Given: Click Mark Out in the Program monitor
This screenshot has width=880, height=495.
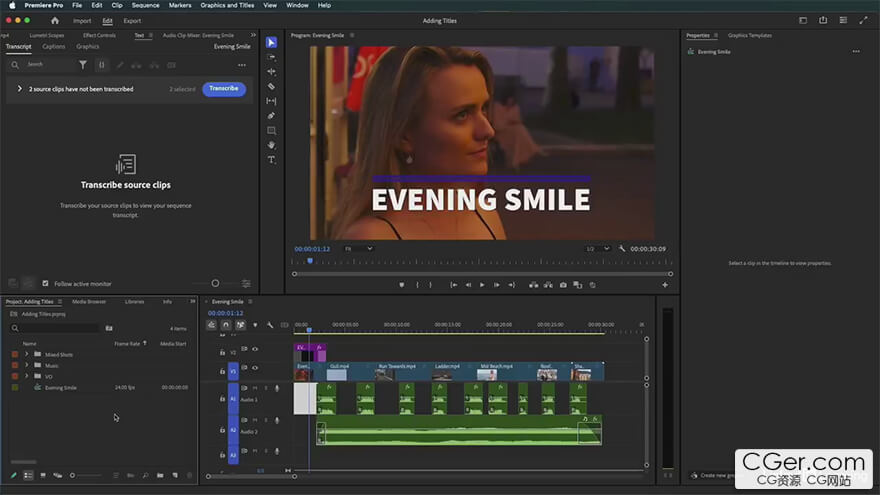Looking at the screenshot, I should coord(430,285).
